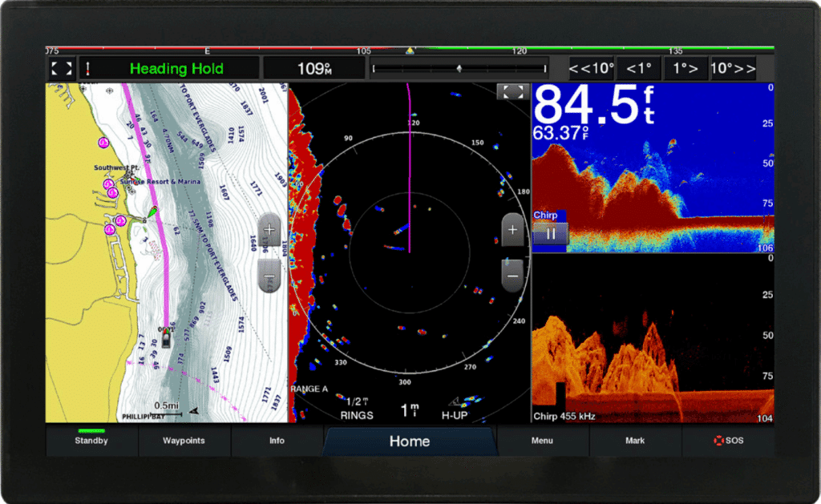Toggle the autopilot to Standby
This screenshot has height=504, width=821.
91,441
